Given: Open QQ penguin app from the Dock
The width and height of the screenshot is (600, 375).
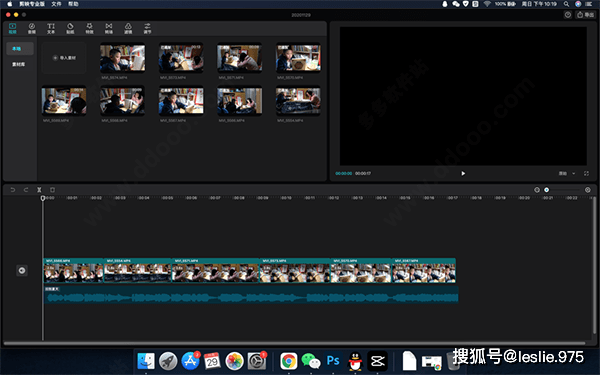Looking at the screenshot, I should tap(355, 361).
